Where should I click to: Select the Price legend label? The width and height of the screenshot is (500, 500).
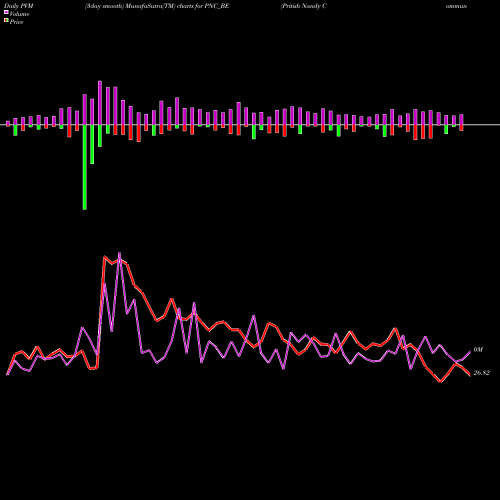(16, 22)
